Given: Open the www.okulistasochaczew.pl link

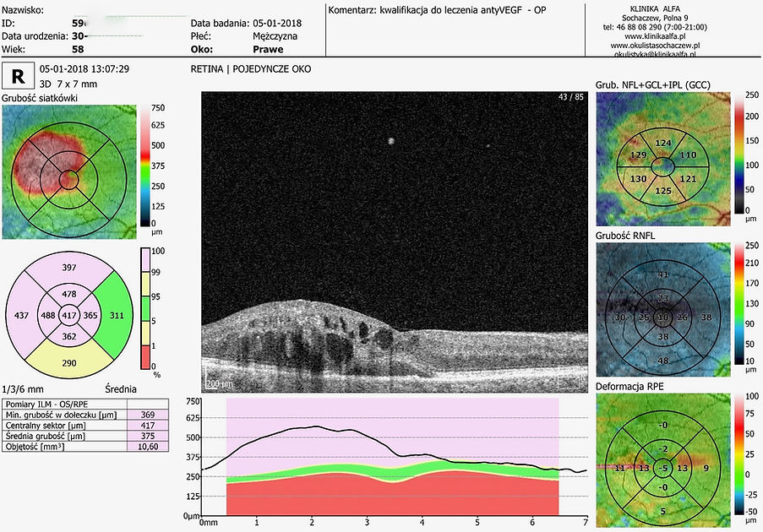Looking at the screenshot, I should (x=655, y=46).
